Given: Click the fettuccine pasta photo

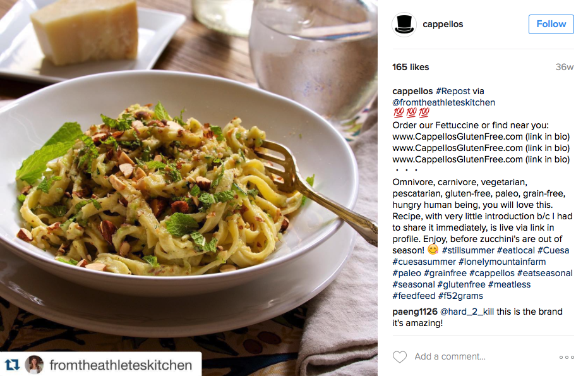Looking at the screenshot, I should pos(189,176).
